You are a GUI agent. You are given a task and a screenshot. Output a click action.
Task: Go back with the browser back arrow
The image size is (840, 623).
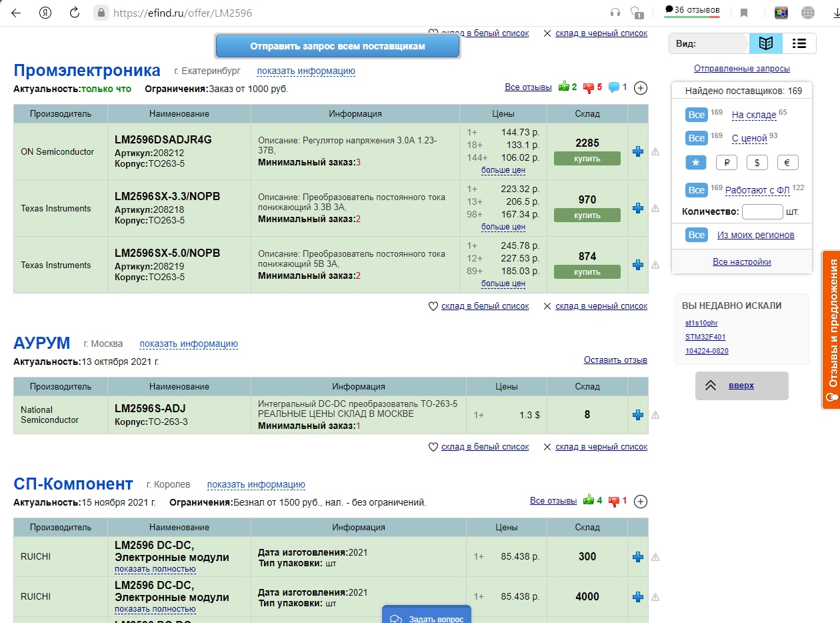pos(16,13)
